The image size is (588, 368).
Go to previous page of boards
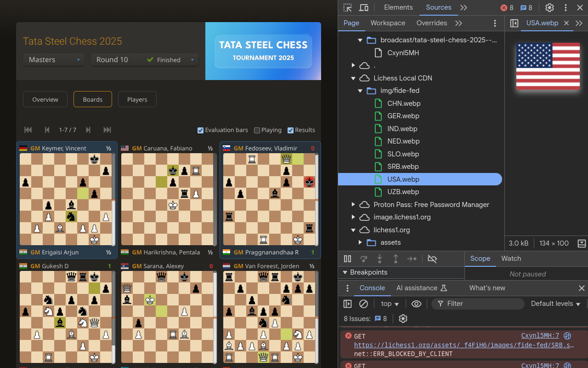(x=47, y=130)
